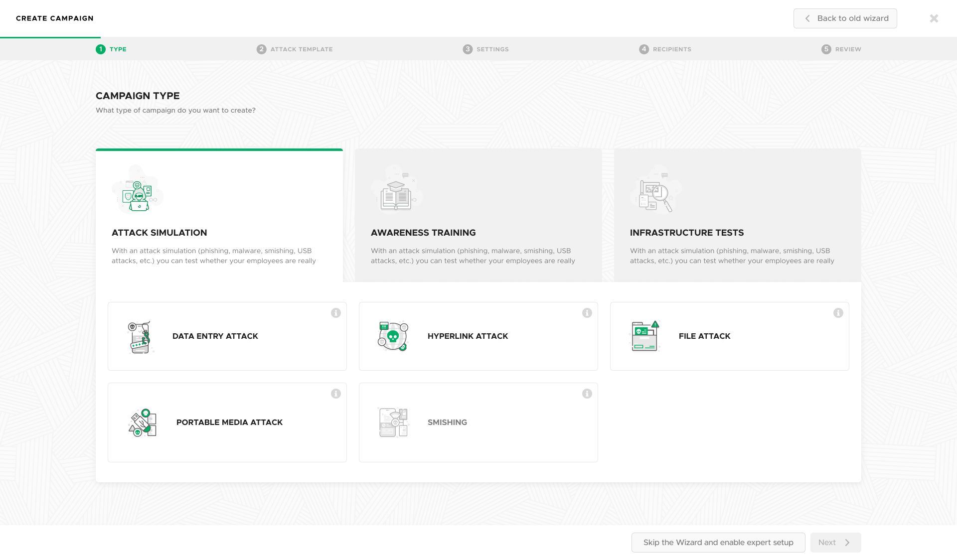957x560 pixels.
Task: Click the Portable Media Attack USB icon
Action: click(143, 423)
